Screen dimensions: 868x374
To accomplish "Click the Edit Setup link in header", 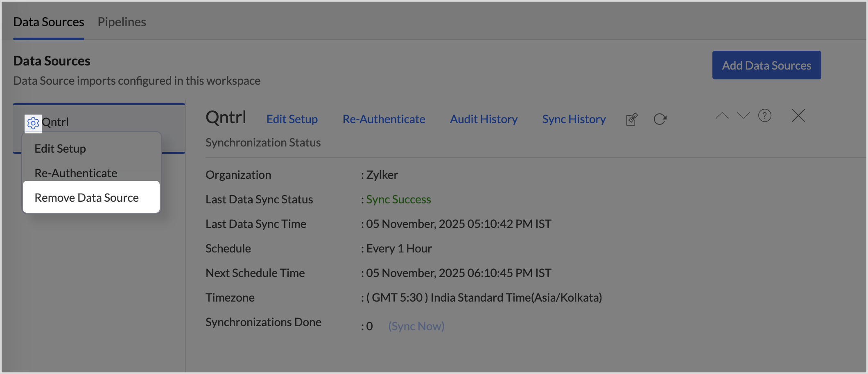I will 292,119.
